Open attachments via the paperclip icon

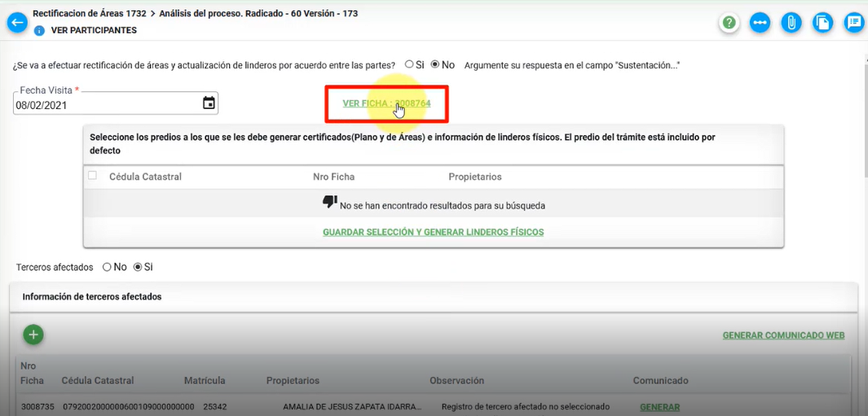click(x=791, y=23)
